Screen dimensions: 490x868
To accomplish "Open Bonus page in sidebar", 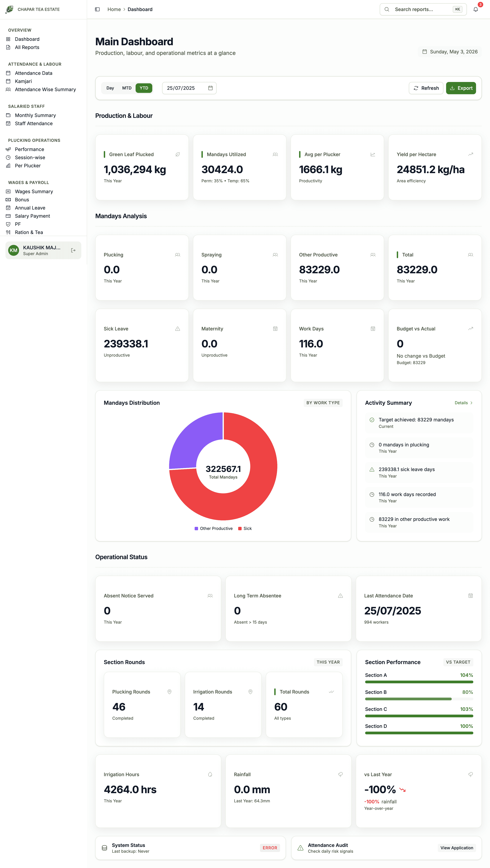I will [x=22, y=199].
